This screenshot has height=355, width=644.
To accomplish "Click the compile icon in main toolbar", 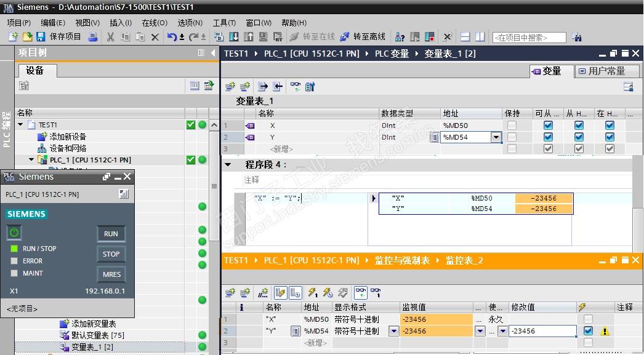I will pos(219,37).
